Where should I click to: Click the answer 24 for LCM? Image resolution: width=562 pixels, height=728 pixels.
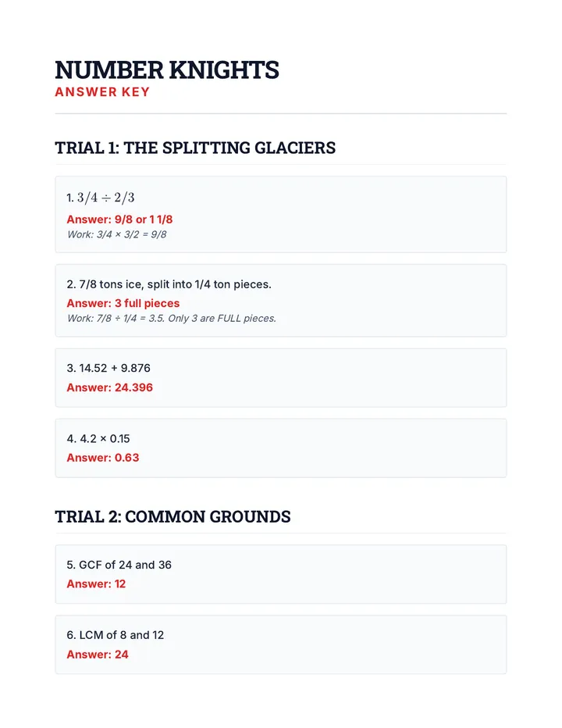[98, 655]
